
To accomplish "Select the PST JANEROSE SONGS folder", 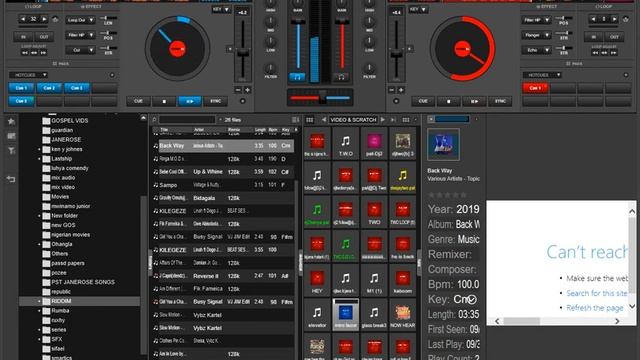I will pos(83,282).
